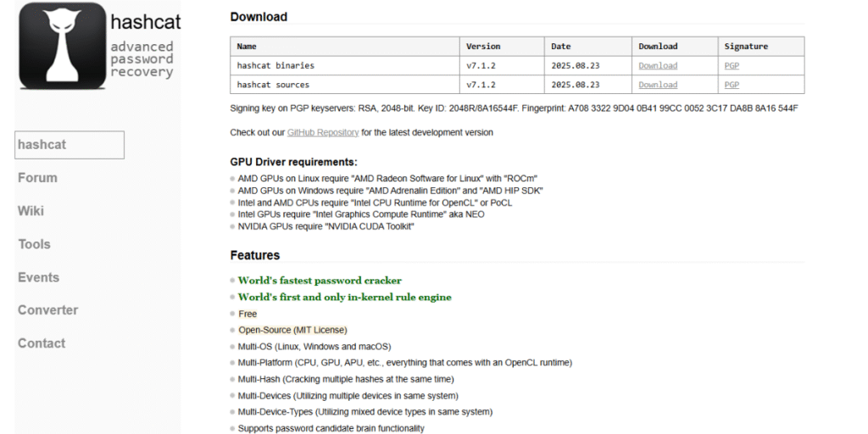Click the Multi-Hash feature line
The image size is (868, 434).
tap(346, 379)
